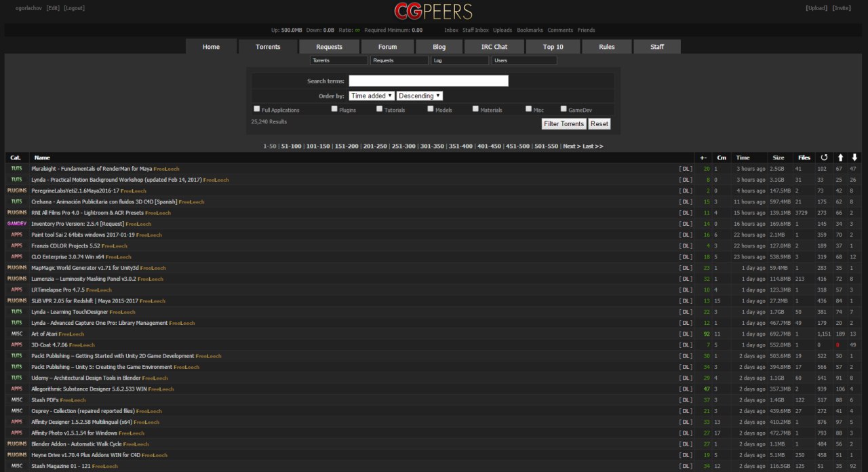The width and height of the screenshot is (868, 472).
Task: Click the Logout link
Action: tap(75, 8)
